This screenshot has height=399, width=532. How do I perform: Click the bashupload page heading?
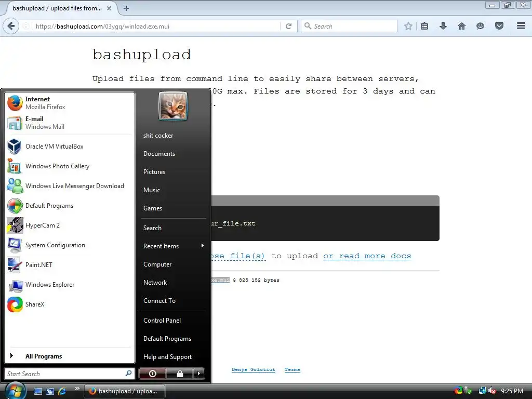pos(142,54)
